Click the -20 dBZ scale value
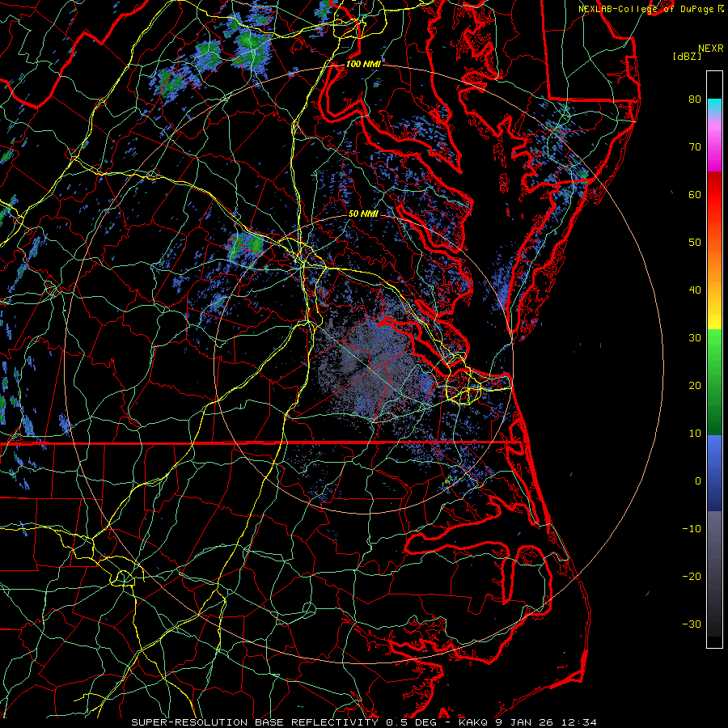 [x=692, y=577]
